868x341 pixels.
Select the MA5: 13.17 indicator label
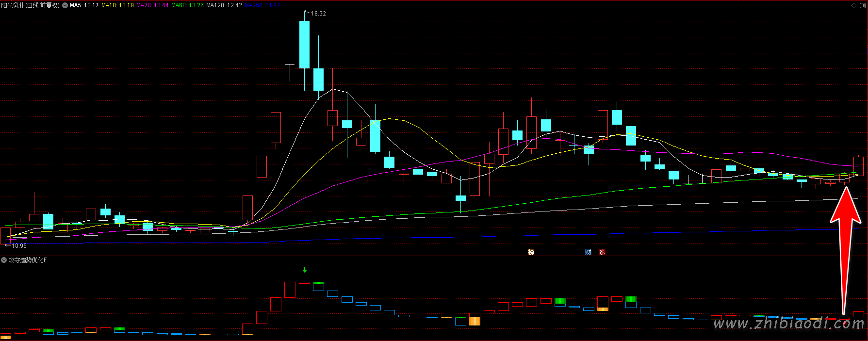click(x=84, y=5)
